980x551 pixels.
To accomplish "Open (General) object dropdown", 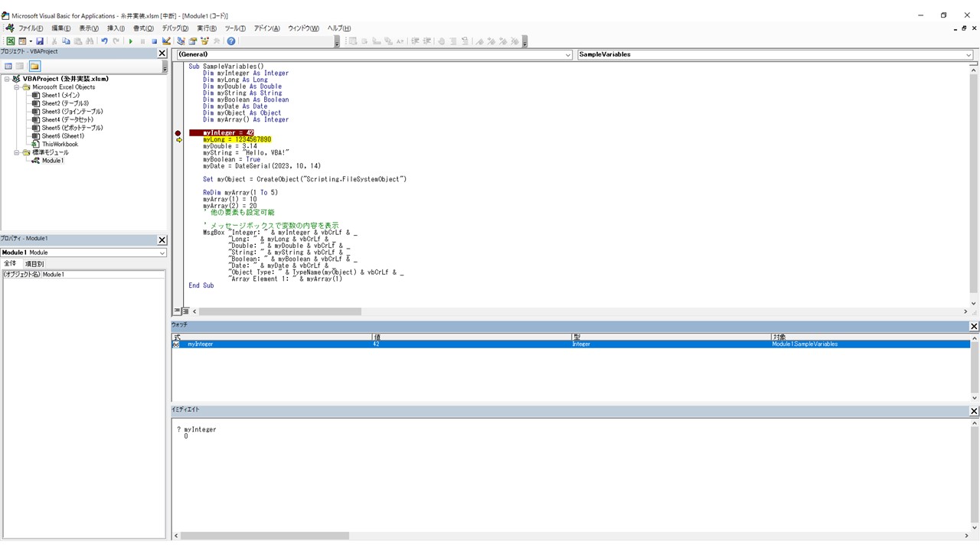I will click(567, 55).
